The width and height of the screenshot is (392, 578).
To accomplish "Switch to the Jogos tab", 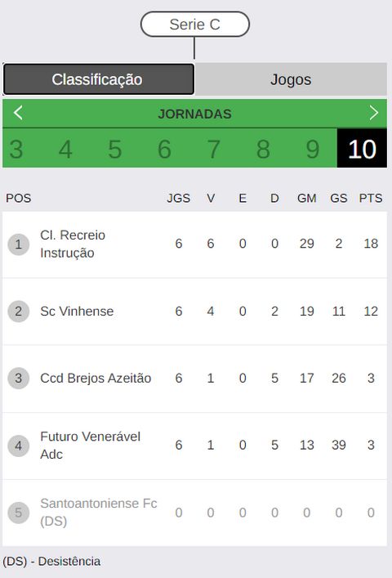I will (x=291, y=79).
